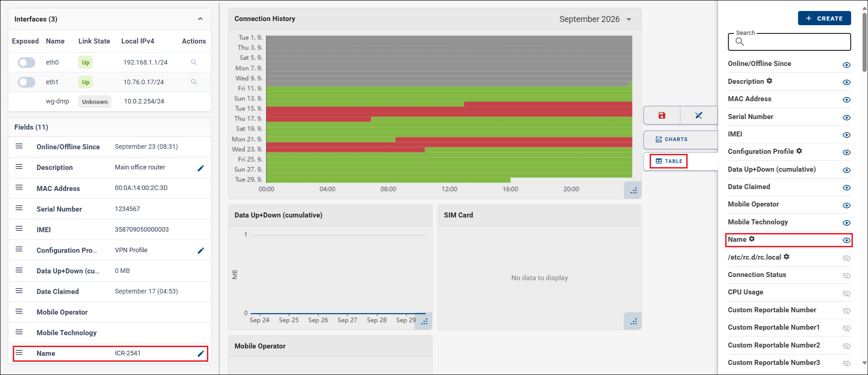Edit the Description field with pencil icon
Viewport: 868px width, 375px height.
pos(201,168)
